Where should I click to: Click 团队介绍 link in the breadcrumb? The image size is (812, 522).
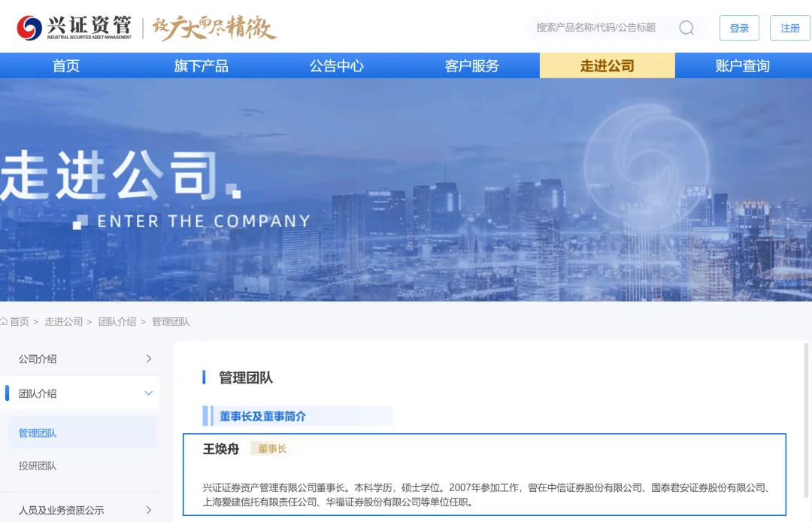(117, 322)
